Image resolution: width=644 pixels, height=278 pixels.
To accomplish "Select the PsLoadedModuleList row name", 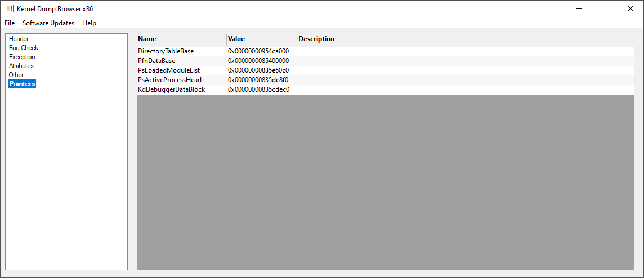I will [x=169, y=70].
